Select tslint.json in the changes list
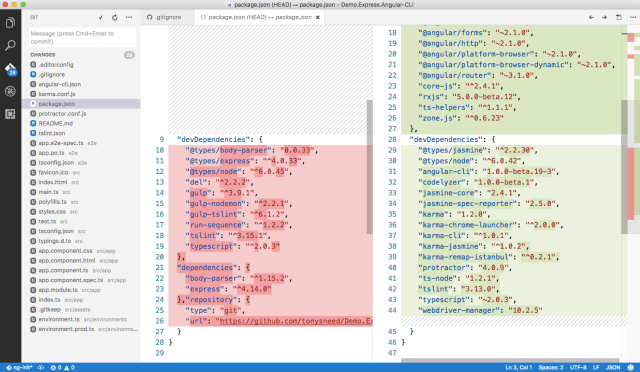Image resolution: width=640 pixels, height=372 pixels. coord(81,133)
